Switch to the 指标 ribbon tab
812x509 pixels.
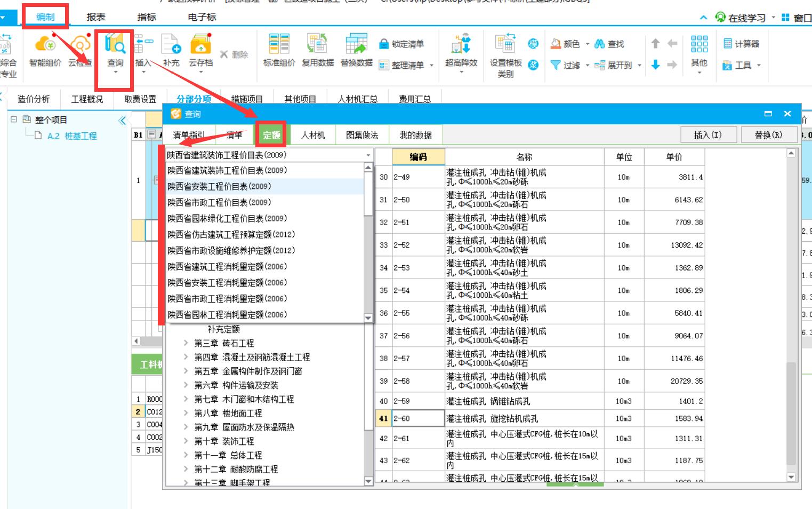[x=147, y=17]
